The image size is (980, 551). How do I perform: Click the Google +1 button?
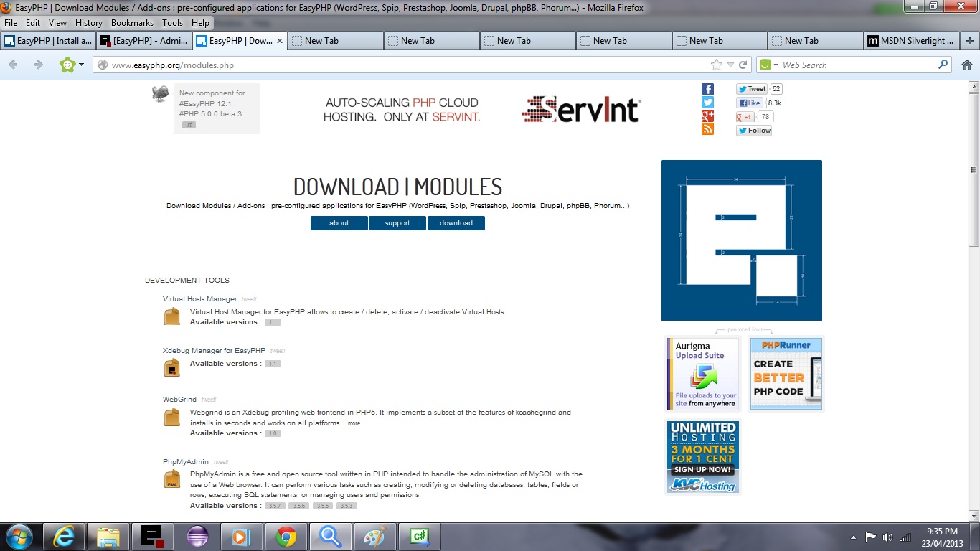coord(745,117)
